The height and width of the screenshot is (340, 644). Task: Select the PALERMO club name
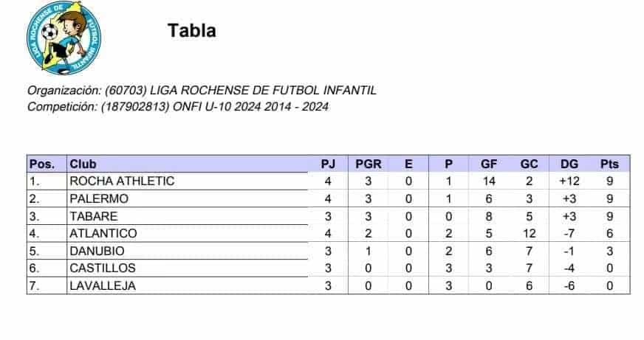pos(99,198)
